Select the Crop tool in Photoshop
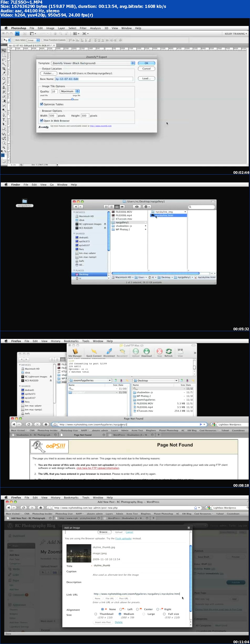This screenshot has width=250, height=644. coord(4,69)
